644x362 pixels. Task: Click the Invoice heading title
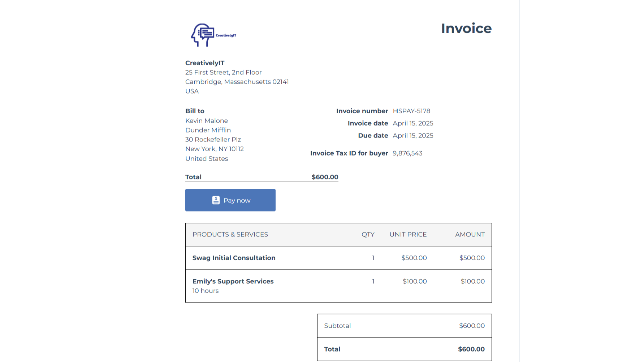(466, 29)
